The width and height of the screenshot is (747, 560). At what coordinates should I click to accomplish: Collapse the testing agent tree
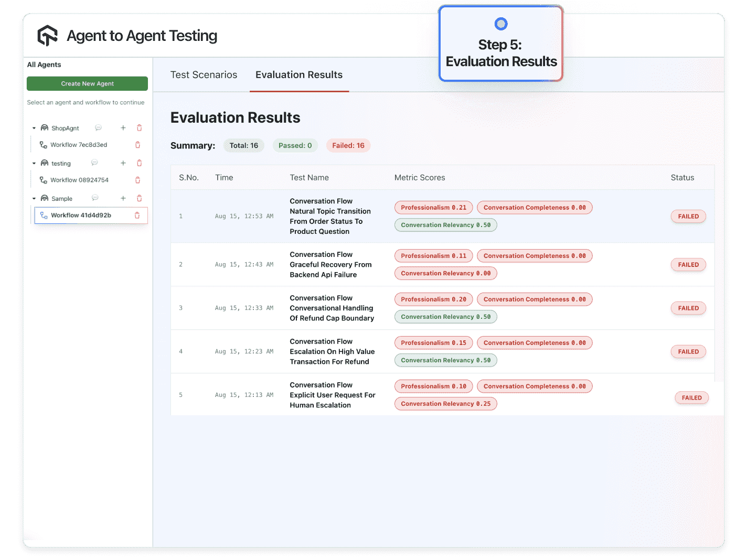[x=34, y=163]
